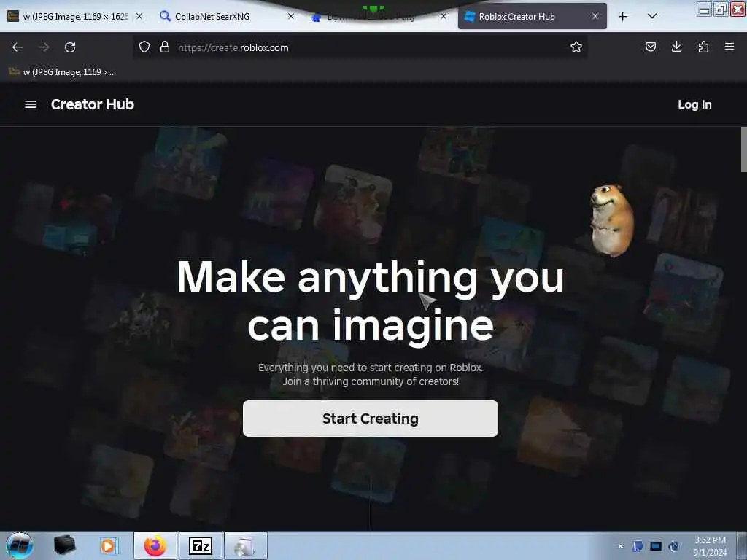Open the Windows Start menu orb
Image resolution: width=747 pixels, height=560 pixels.
(19, 545)
